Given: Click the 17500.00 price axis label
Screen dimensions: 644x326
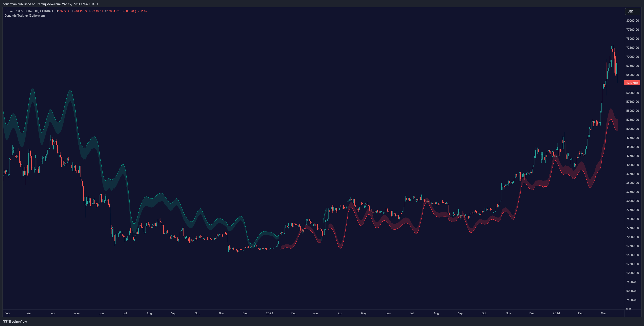Looking at the screenshot, I should click(x=633, y=246).
